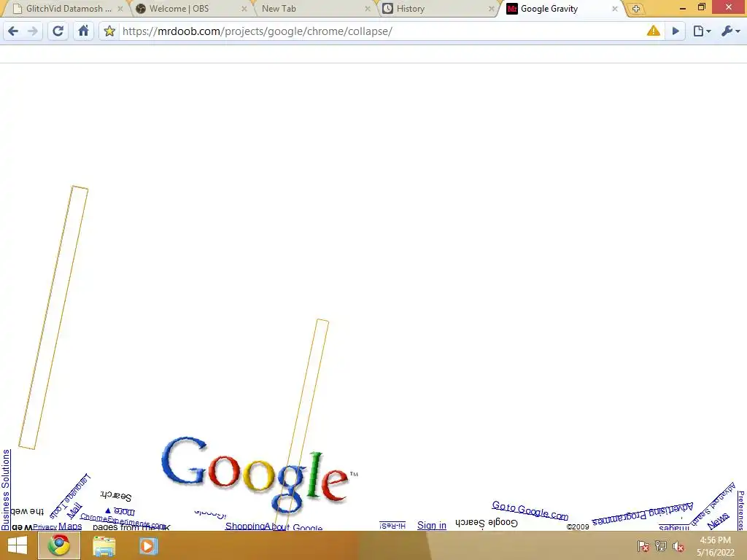The width and height of the screenshot is (747, 560).
Task: Close the New Tab tab
Action: (x=368, y=9)
